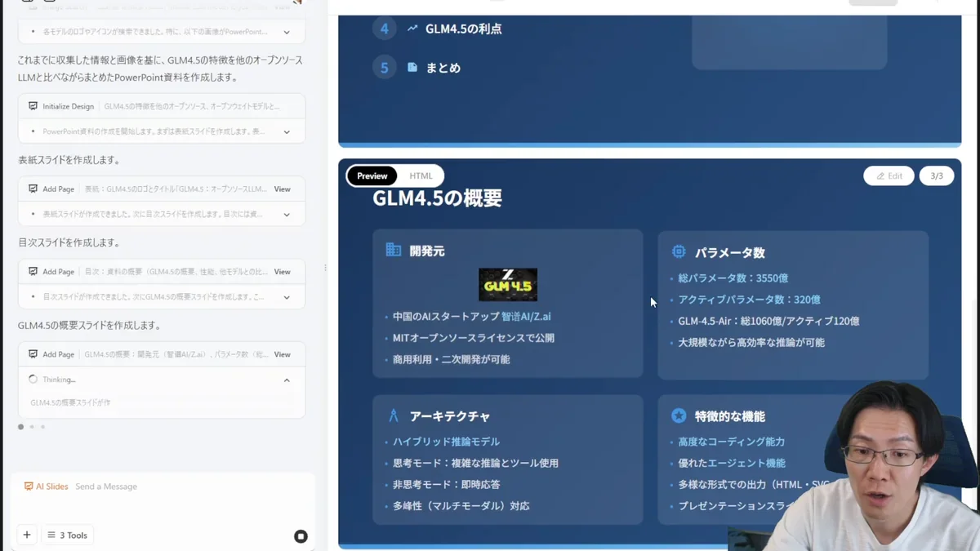Click the GLM4.5の概要 slide title
980x551 pixels.
(437, 198)
